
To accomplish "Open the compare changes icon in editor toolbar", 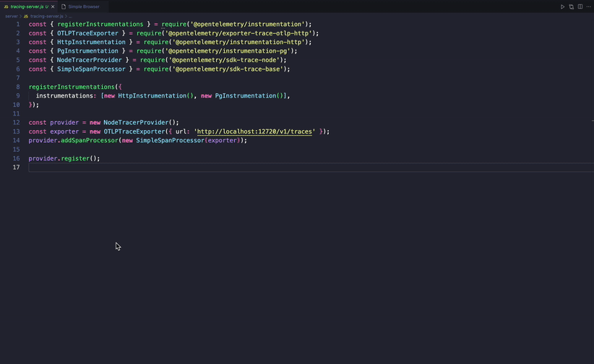I will (572, 6).
